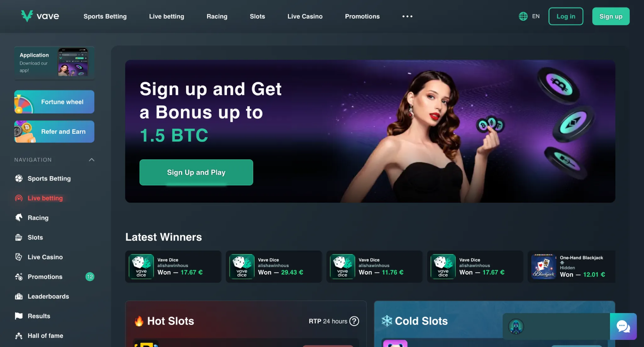Image resolution: width=644 pixels, height=347 pixels.
Task: Open the RTP 24 hours help icon
Action: 354,321
